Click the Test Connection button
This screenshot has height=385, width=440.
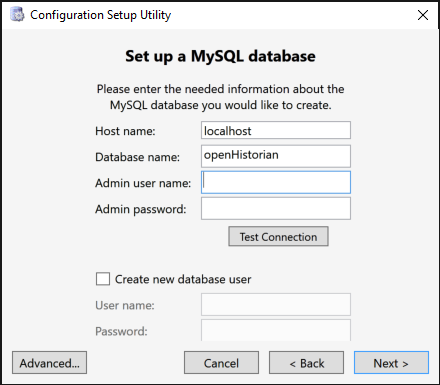(278, 237)
